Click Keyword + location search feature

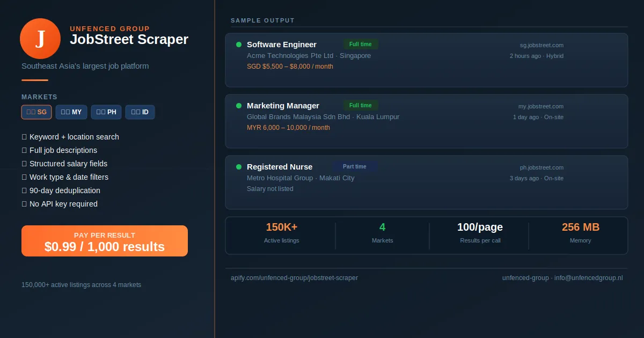[70, 137]
